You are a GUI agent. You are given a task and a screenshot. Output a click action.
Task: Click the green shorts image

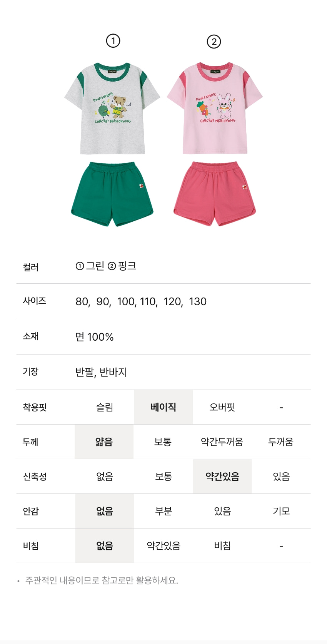[x=112, y=194]
